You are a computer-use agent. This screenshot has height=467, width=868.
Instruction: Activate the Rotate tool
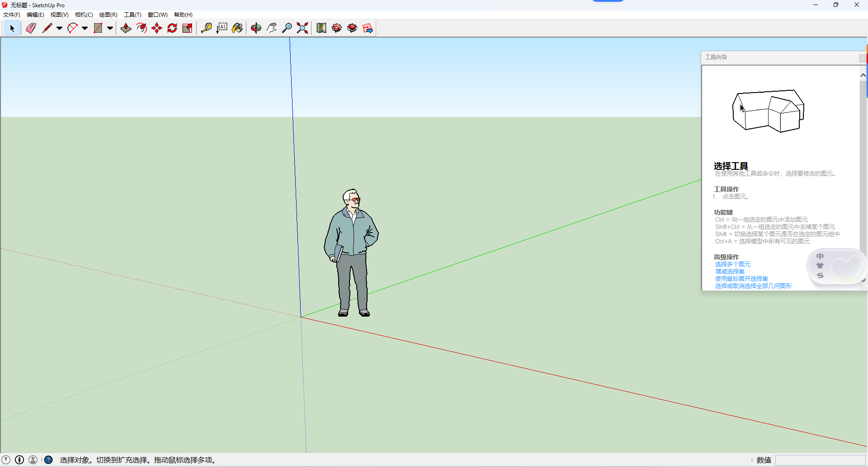click(x=172, y=28)
